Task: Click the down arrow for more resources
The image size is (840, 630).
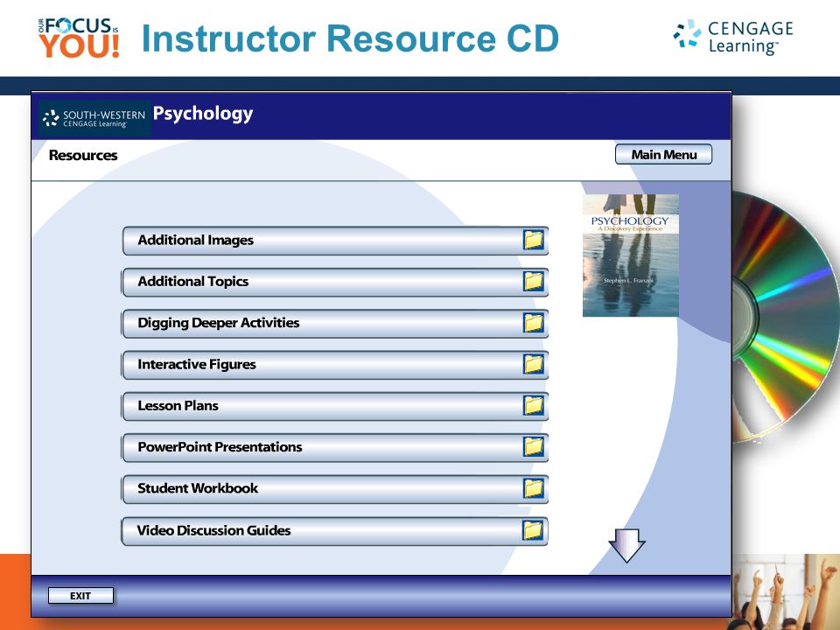Action: point(626,545)
